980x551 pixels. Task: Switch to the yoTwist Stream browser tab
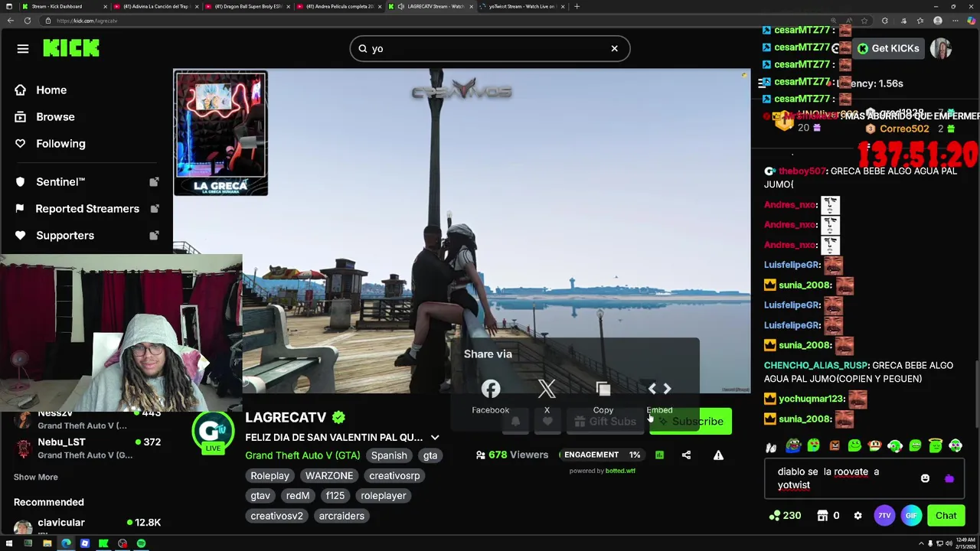522,6
